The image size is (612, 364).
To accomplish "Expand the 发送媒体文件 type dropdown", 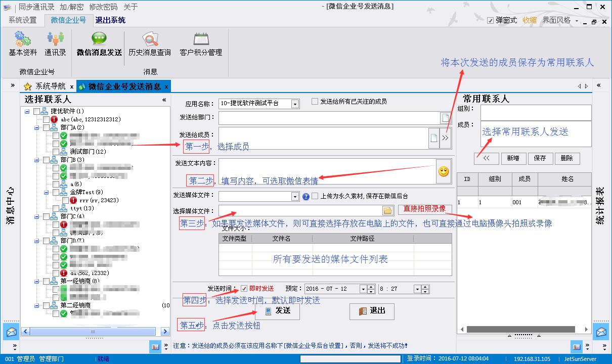I will [x=295, y=196].
